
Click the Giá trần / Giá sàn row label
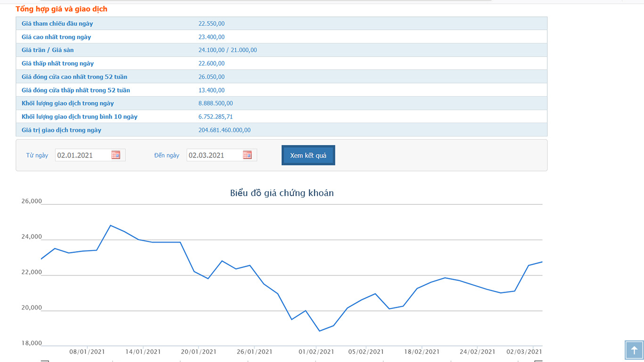point(48,50)
